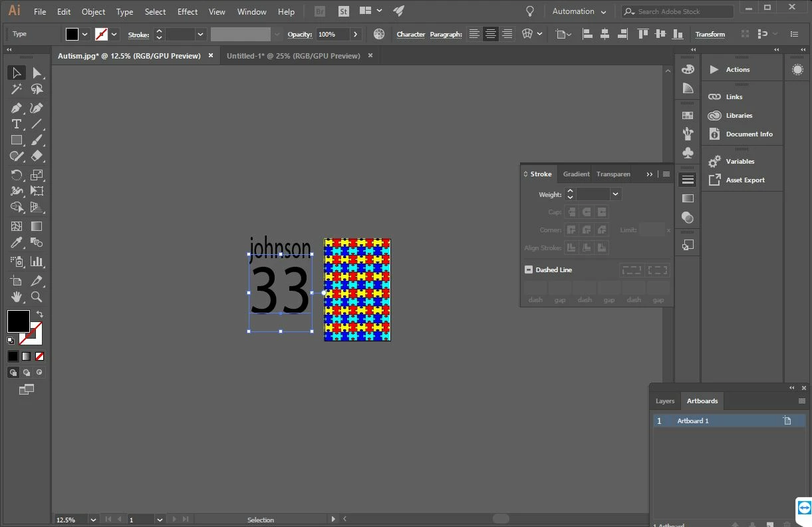Open the stroke weight dropdown in control bar

pyautogui.click(x=200, y=34)
